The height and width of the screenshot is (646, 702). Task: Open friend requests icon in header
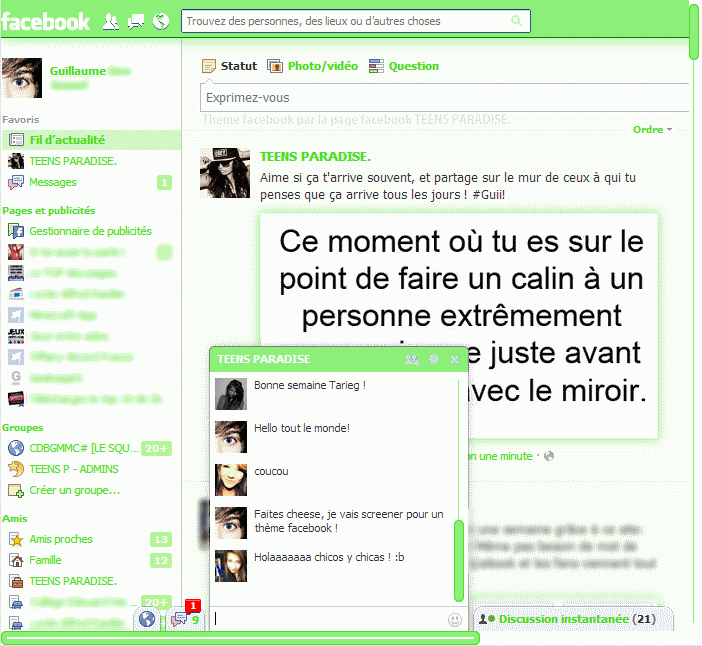(111, 21)
